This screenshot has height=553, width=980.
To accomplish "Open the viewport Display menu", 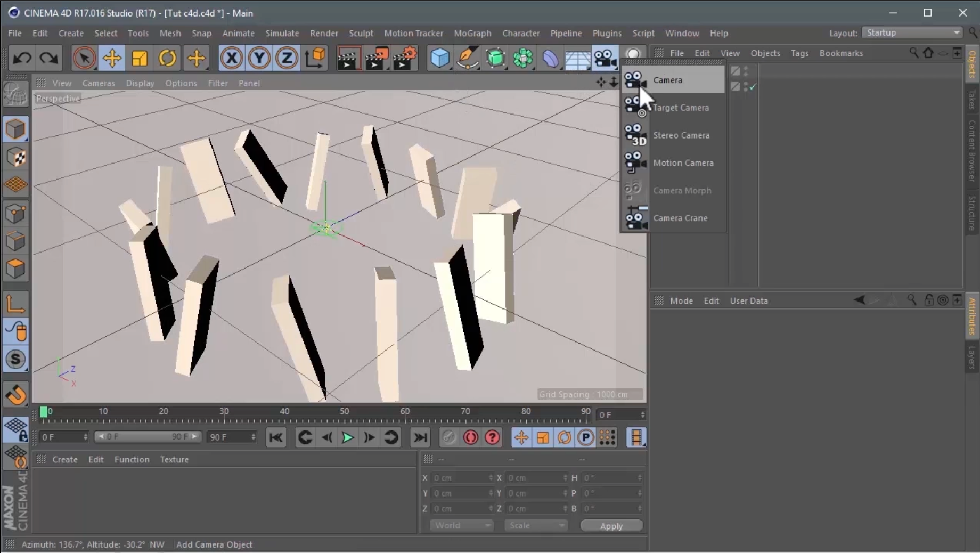I will pyautogui.click(x=140, y=83).
